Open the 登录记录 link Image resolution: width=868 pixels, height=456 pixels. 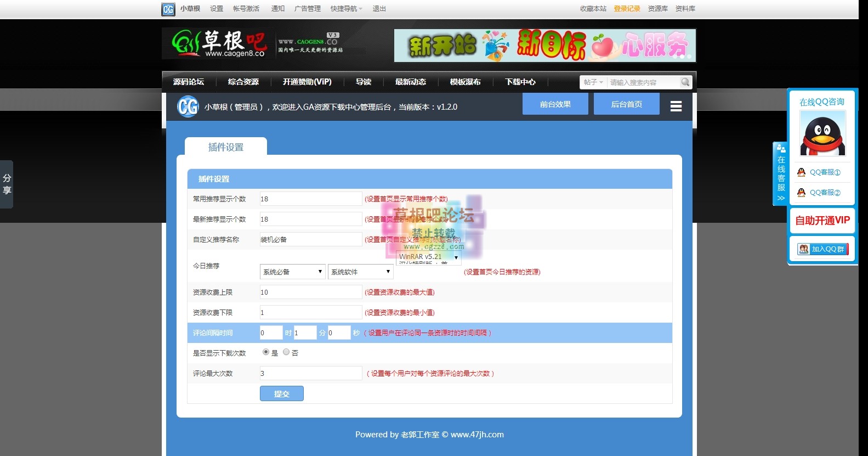(627, 9)
